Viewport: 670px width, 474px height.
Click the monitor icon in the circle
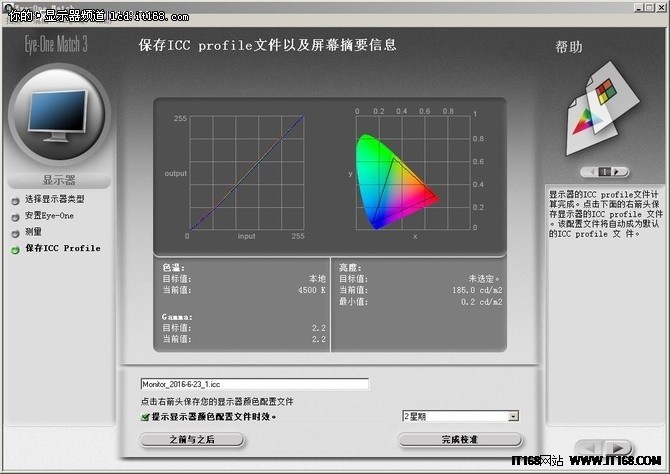click(x=59, y=115)
